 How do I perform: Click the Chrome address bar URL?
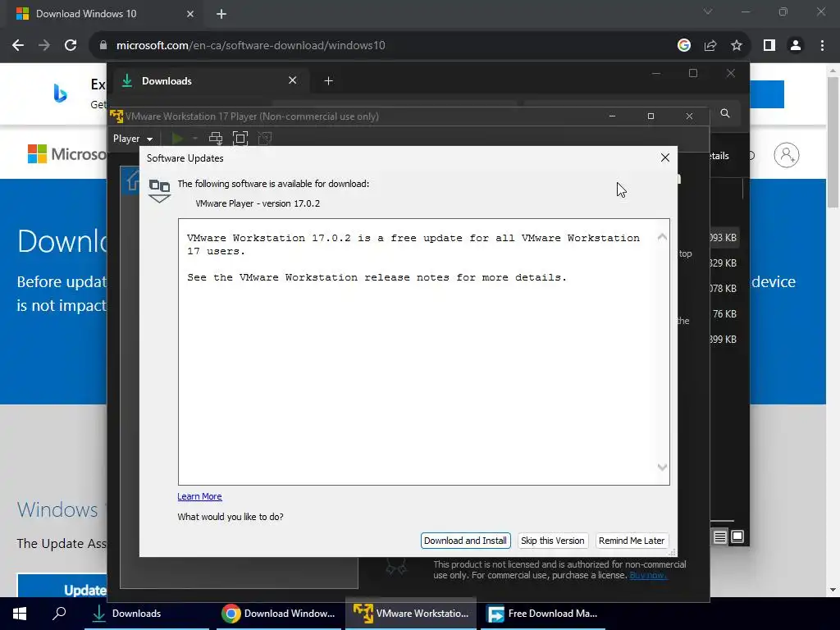pos(251,46)
